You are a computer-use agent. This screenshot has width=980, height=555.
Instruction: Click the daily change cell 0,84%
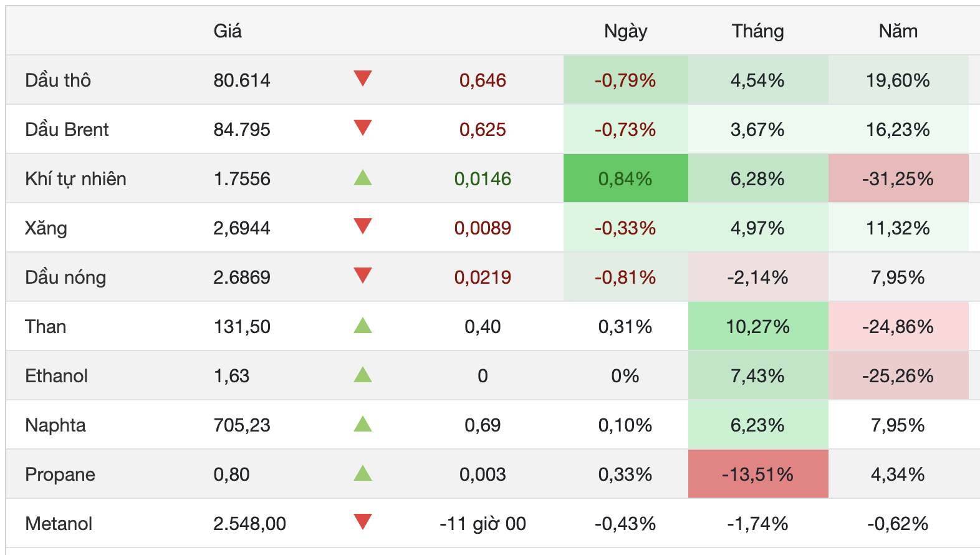tap(625, 179)
